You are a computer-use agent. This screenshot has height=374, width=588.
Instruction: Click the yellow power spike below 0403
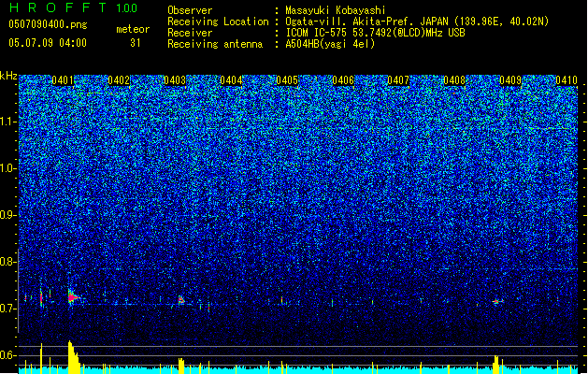[181, 366]
